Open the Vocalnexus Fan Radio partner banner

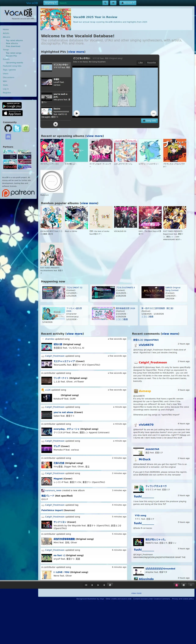[x=25, y=167]
